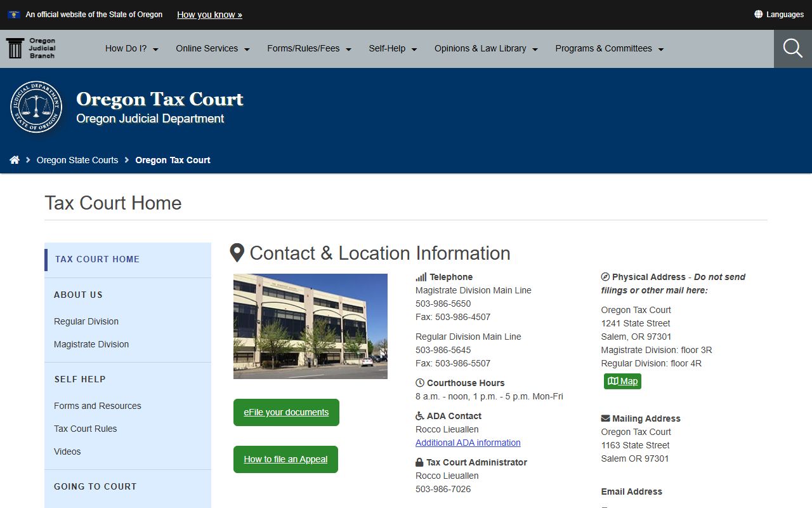Viewport: 812px width, 508px height.
Task: Click the 1163 State Street mailing line
Action: click(636, 445)
